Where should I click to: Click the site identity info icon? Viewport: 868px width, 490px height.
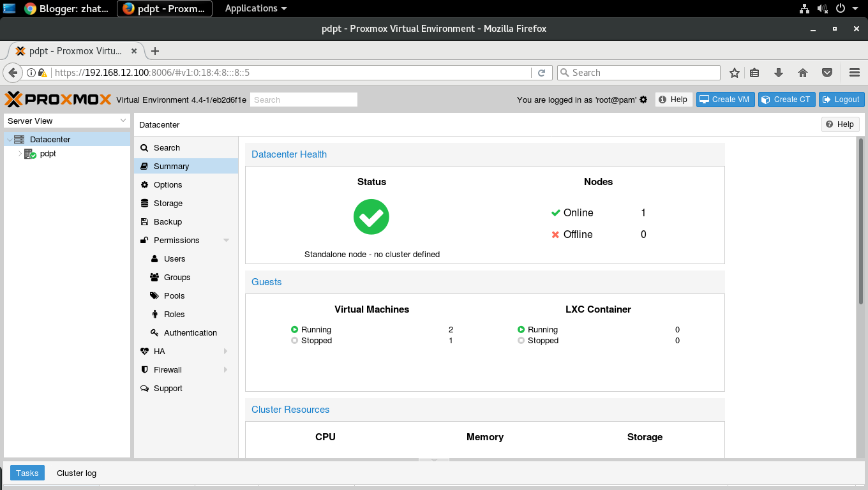[31, 73]
